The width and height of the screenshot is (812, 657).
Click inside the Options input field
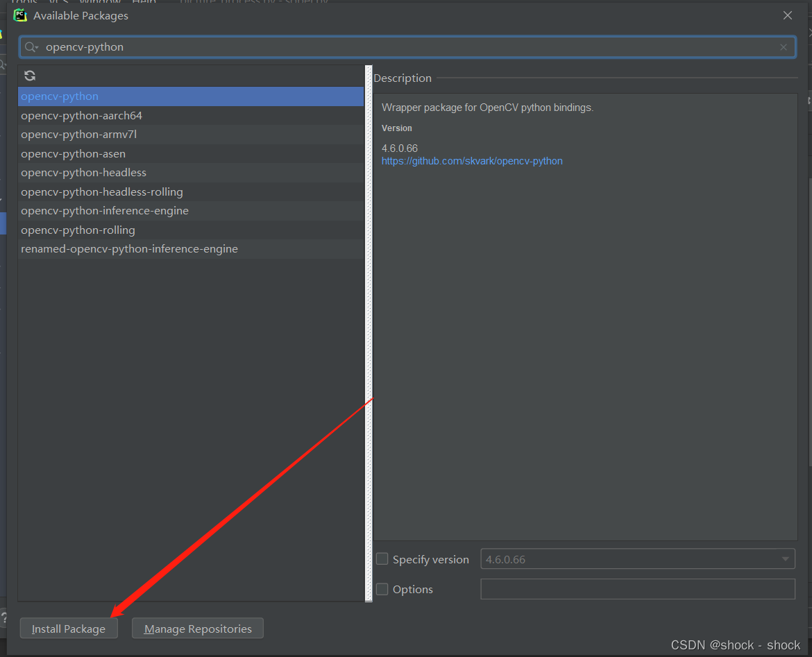coord(637,588)
